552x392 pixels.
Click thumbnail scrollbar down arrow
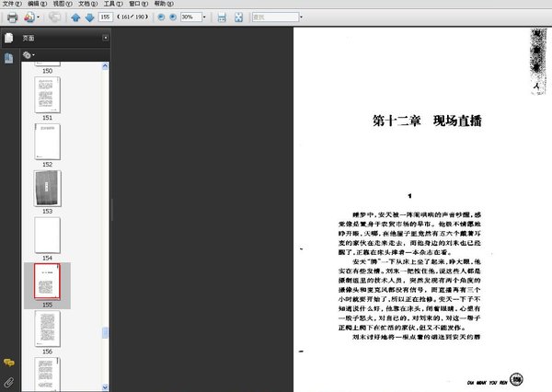point(105,387)
